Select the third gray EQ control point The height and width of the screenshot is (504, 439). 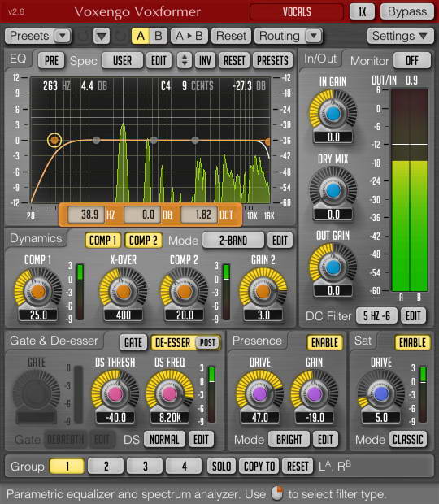[x=154, y=140]
